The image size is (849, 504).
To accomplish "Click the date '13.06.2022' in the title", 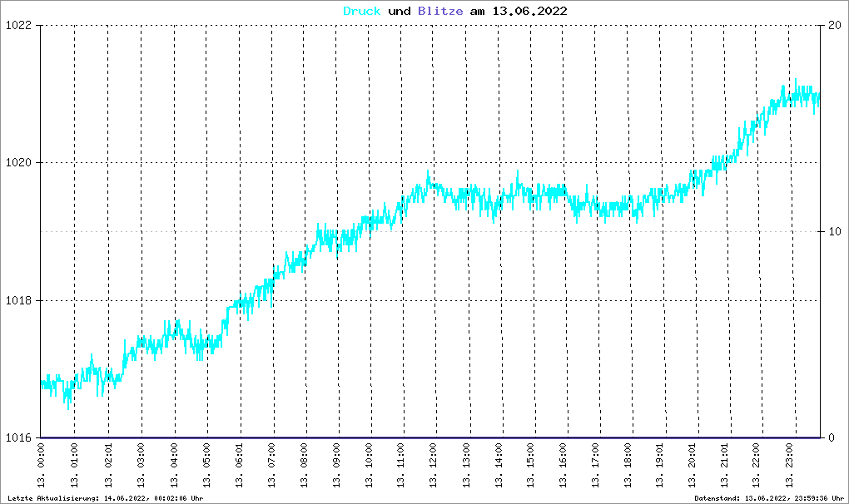I will (x=529, y=11).
